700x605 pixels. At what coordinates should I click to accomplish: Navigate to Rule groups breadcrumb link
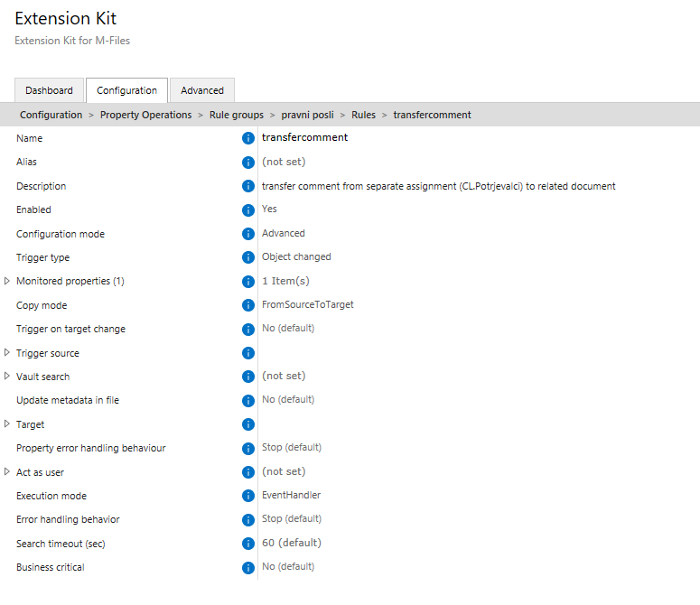(x=236, y=115)
